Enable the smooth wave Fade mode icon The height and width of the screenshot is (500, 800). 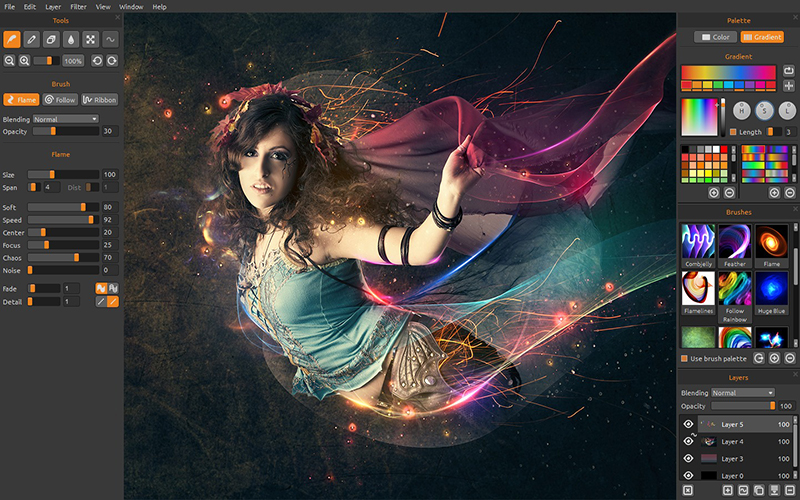(x=101, y=288)
